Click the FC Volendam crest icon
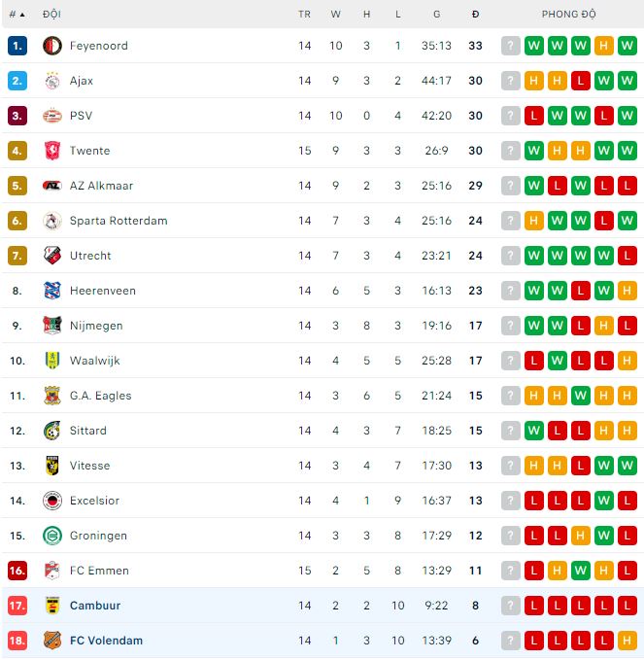The image size is (644, 660). (x=52, y=641)
